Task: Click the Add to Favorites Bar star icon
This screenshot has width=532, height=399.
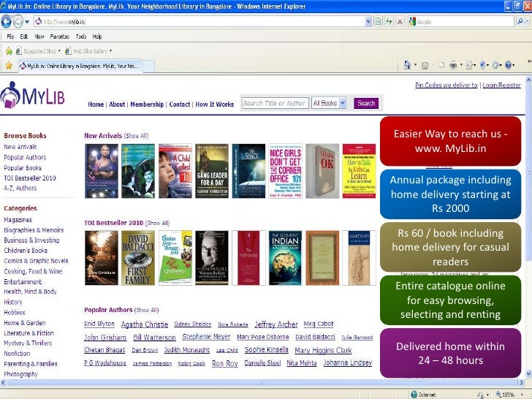Action: pyautogui.click(x=9, y=51)
